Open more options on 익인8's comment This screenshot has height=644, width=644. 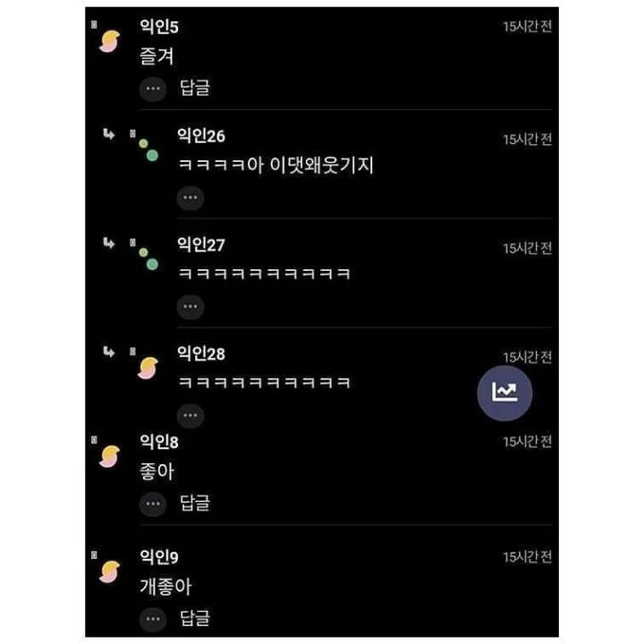click(153, 504)
